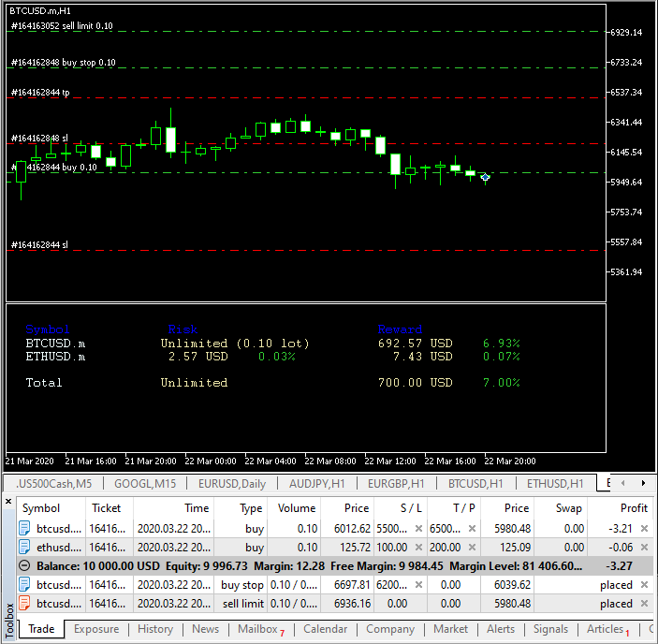Screen dimensions: 658x644
Task: Sort orders by Profit column header
Action: 633,508
